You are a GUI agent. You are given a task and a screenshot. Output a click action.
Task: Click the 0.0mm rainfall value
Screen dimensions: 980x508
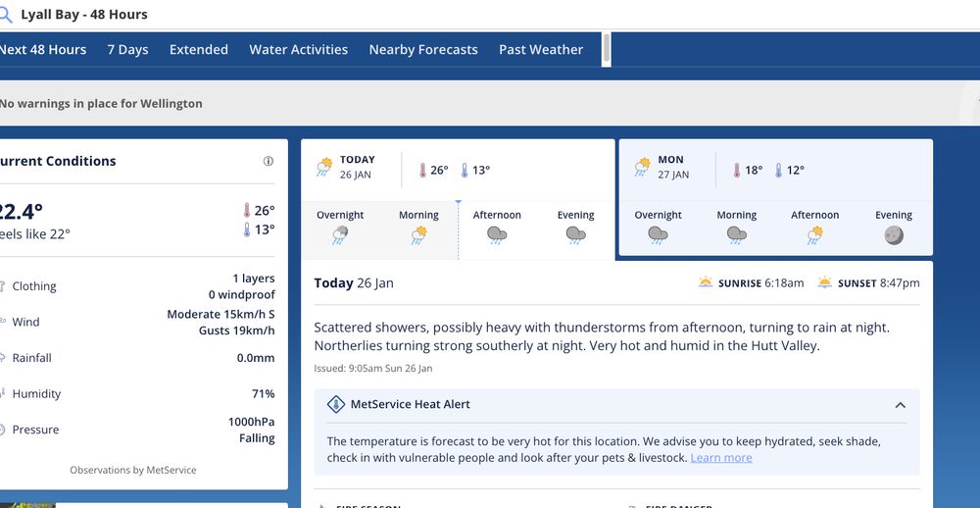coord(256,358)
